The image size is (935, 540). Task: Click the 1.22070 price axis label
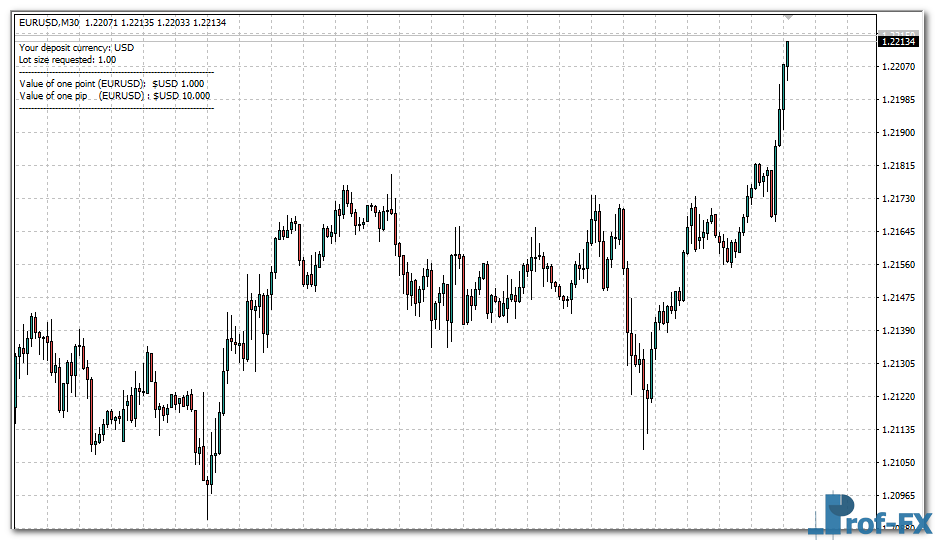click(x=899, y=67)
